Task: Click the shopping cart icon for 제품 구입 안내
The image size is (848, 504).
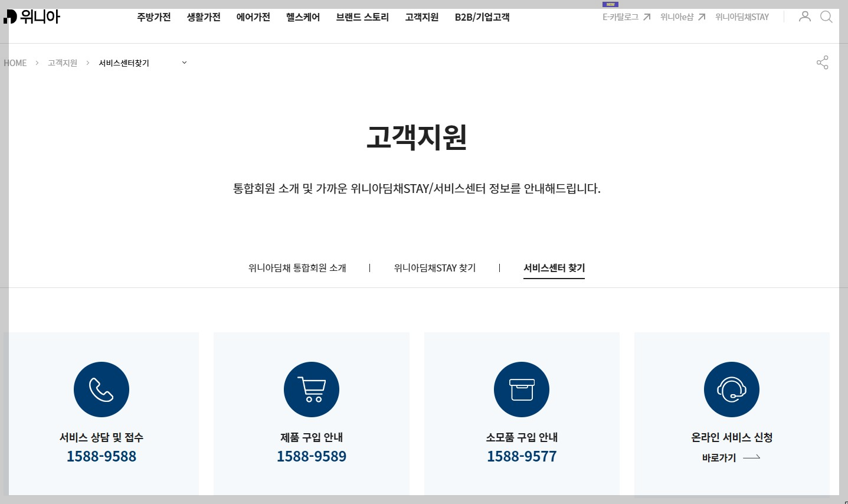Action: coord(312,390)
